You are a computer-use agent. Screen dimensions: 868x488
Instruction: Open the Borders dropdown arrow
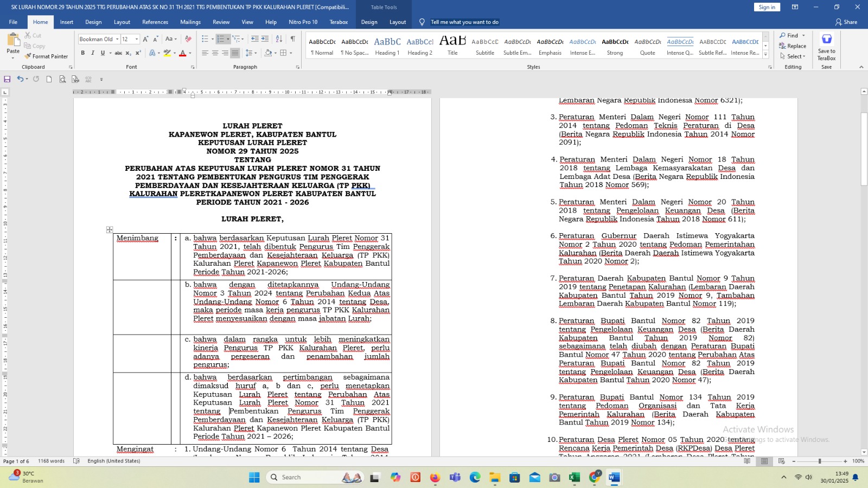(x=291, y=53)
